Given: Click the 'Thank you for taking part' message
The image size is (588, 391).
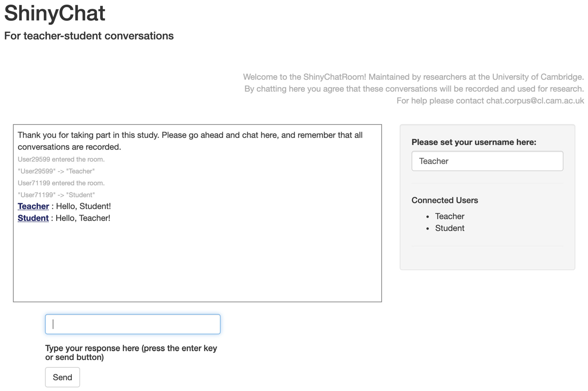Looking at the screenshot, I should pyautogui.click(x=190, y=141).
